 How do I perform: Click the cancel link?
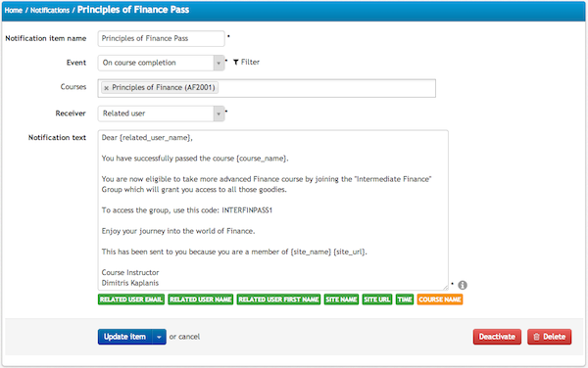pyautogui.click(x=189, y=337)
